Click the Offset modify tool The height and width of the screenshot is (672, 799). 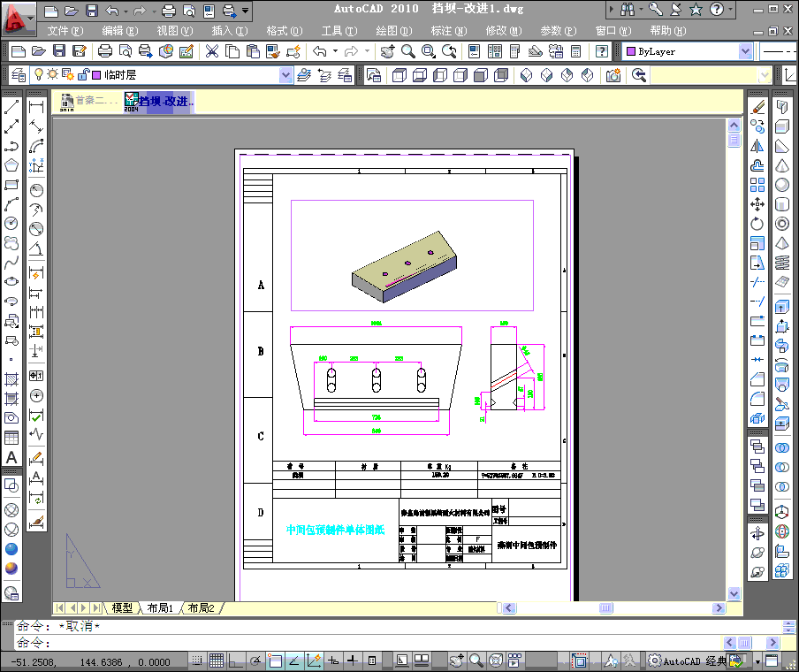[x=757, y=165]
